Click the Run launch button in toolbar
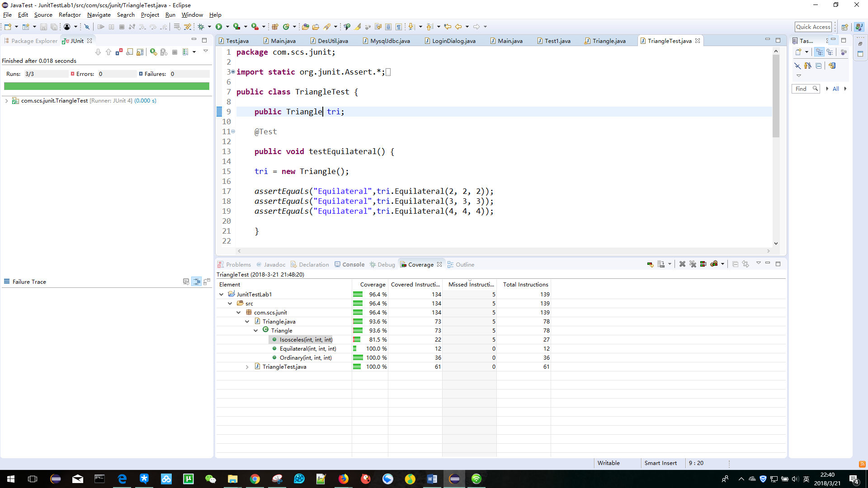 click(x=219, y=27)
